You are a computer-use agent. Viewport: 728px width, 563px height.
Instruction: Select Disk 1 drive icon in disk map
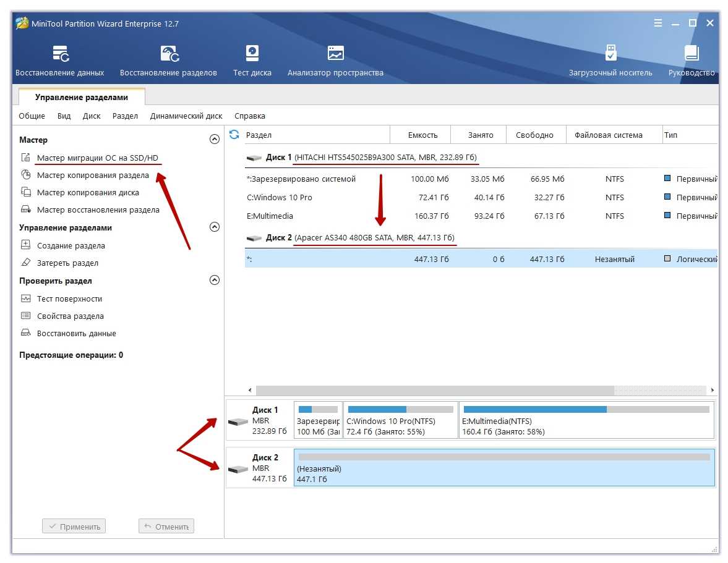[x=238, y=421]
